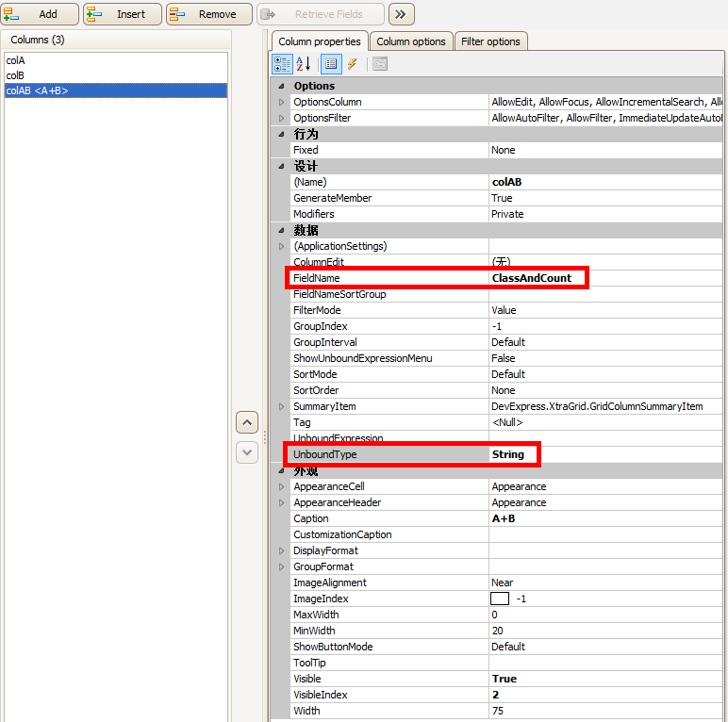Collapse the 设计 category
728x722 pixels.
tap(281, 166)
